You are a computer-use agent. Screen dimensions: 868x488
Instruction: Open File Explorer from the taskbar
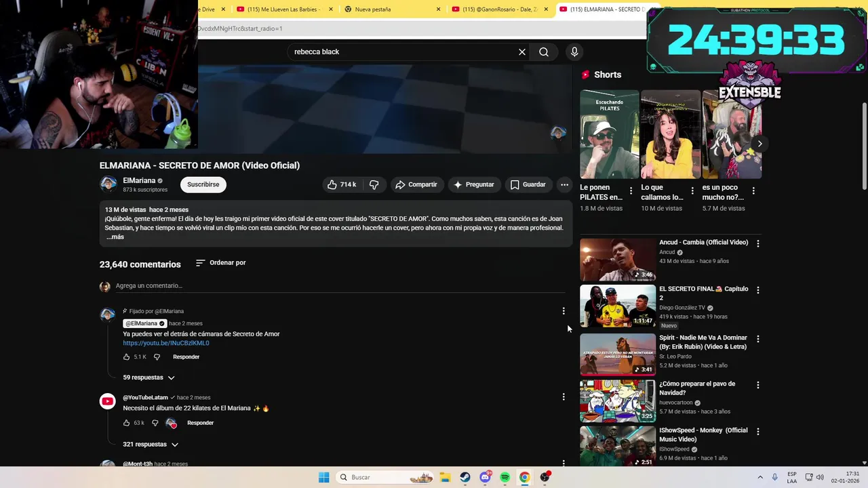pyautogui.click(x=445, y=477)
